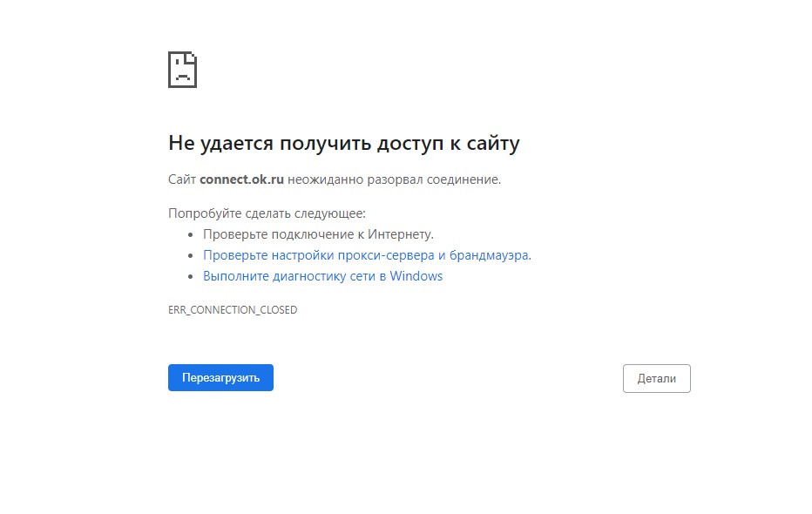This screenshot has height=514, width=812.
Task: Click the word Сайт before the domain
Action: pyautogui.click(x=182, y=180)
